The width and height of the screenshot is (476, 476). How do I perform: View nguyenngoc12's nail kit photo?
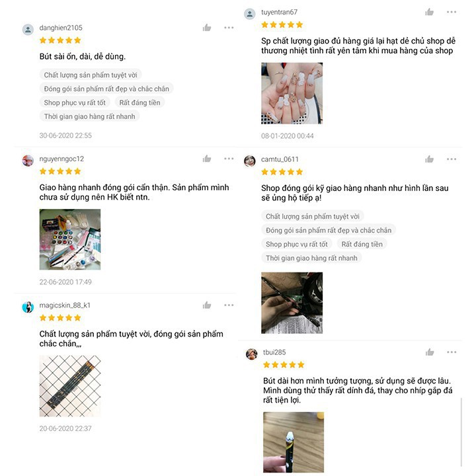pyautogui.click(x=70, y=239)
